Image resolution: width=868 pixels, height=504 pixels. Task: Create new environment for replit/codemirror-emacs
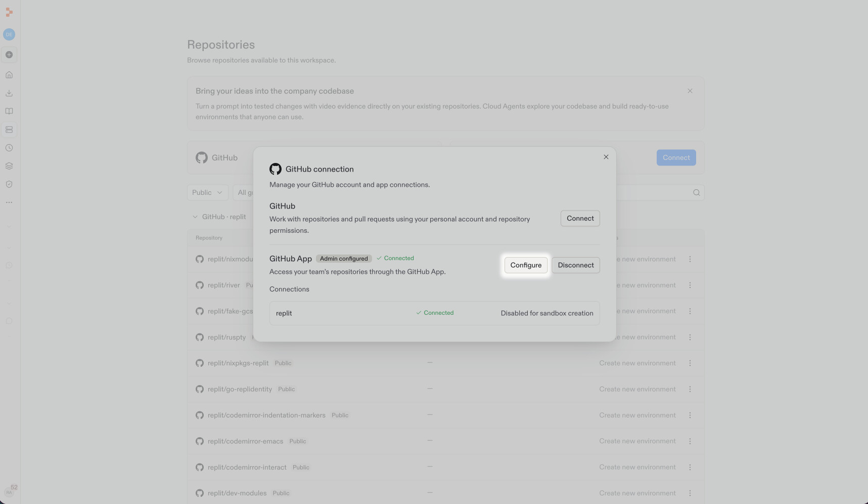[637, 441]
